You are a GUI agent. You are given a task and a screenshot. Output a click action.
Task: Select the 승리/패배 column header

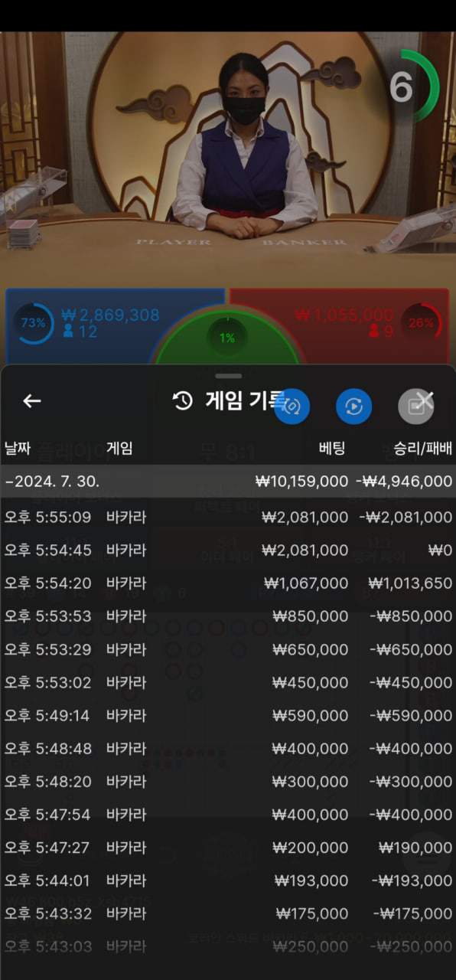(x=423, y=448)
